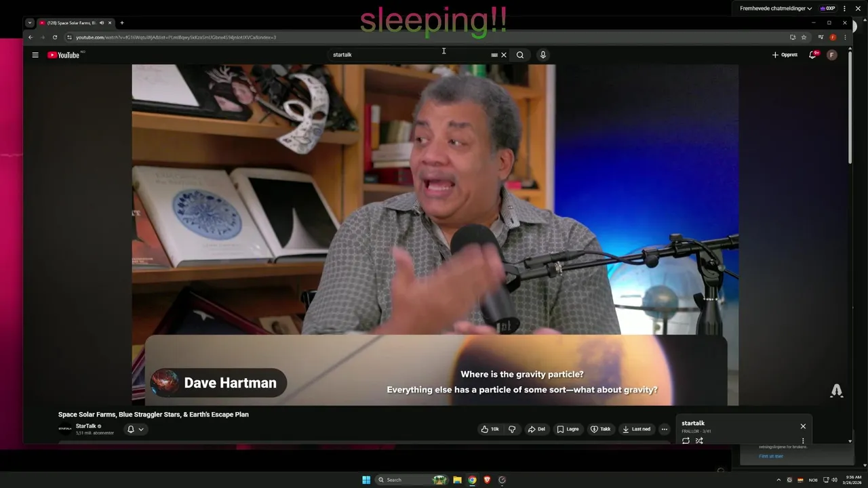Viewport: 868px width, 488px height.
Task: Open the Windows Start menu
Action: pyautogui.click(x=366, y=480)
